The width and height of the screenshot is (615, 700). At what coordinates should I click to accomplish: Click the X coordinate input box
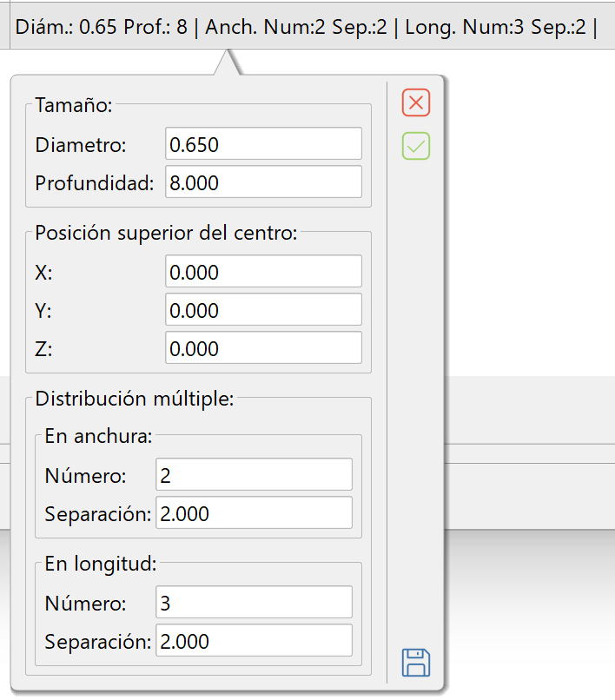click(x=263, y=272)
